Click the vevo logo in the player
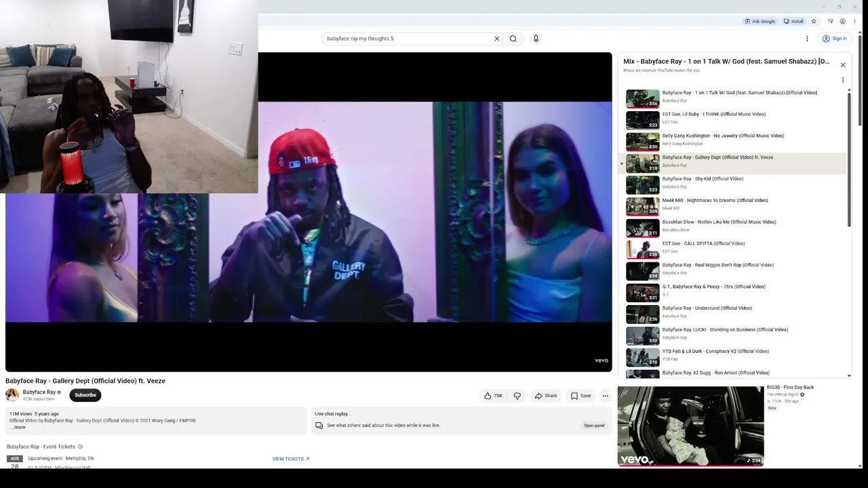This screenshot has width=868, height=488. click(x=601, y=361)
